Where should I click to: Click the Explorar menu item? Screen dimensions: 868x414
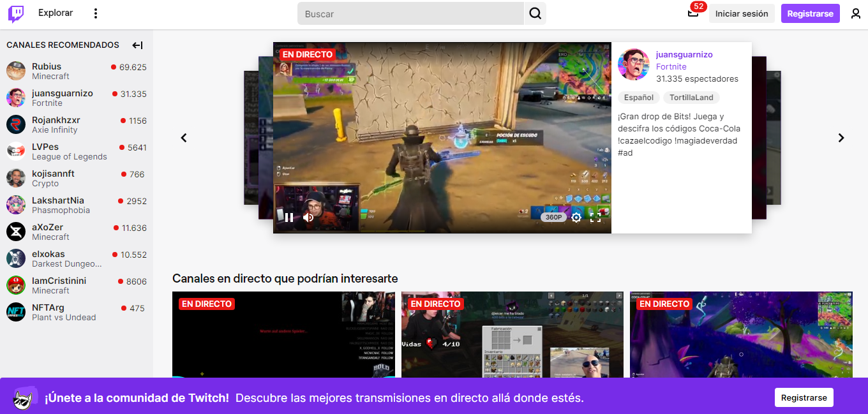[x=56, y=13]
